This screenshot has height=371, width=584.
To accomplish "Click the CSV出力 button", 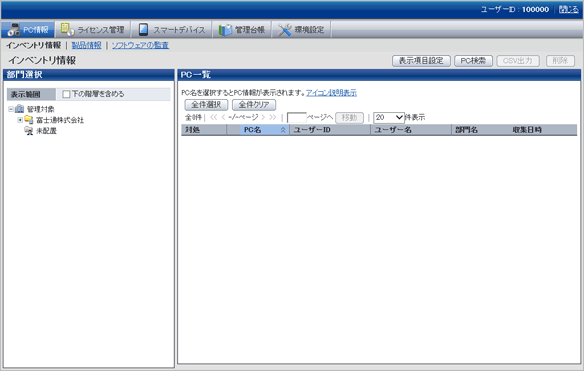I will [x=518, y=61].
